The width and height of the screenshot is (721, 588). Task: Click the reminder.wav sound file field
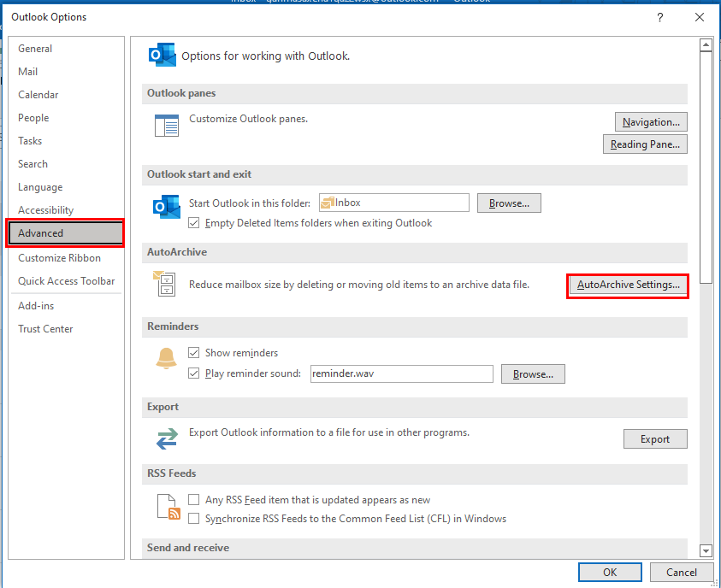click(401, 373)
